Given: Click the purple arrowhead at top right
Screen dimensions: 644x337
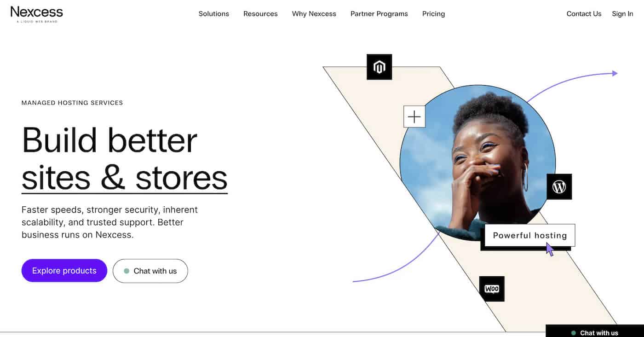Looking at the screenshot, I should [x=615, y=73].
